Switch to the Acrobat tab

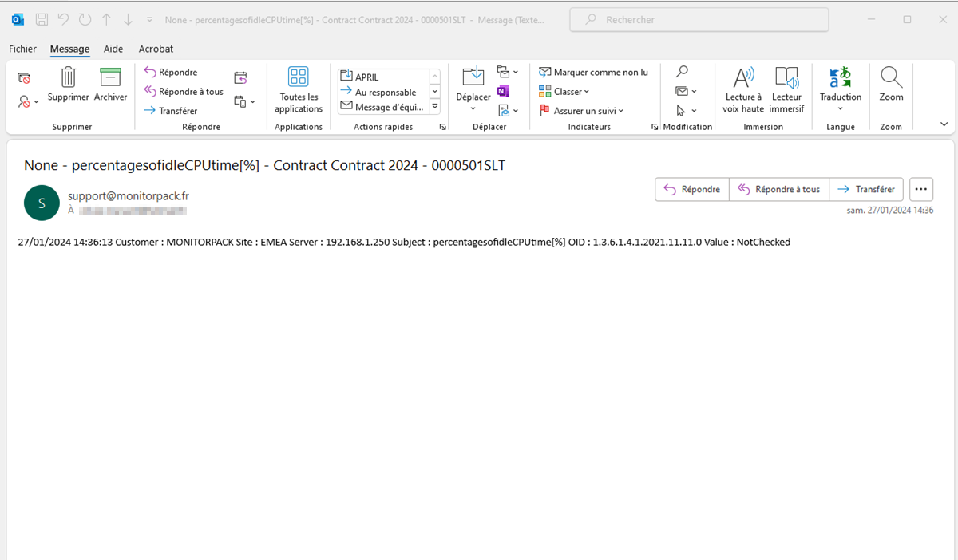click(x=156, y=49)
